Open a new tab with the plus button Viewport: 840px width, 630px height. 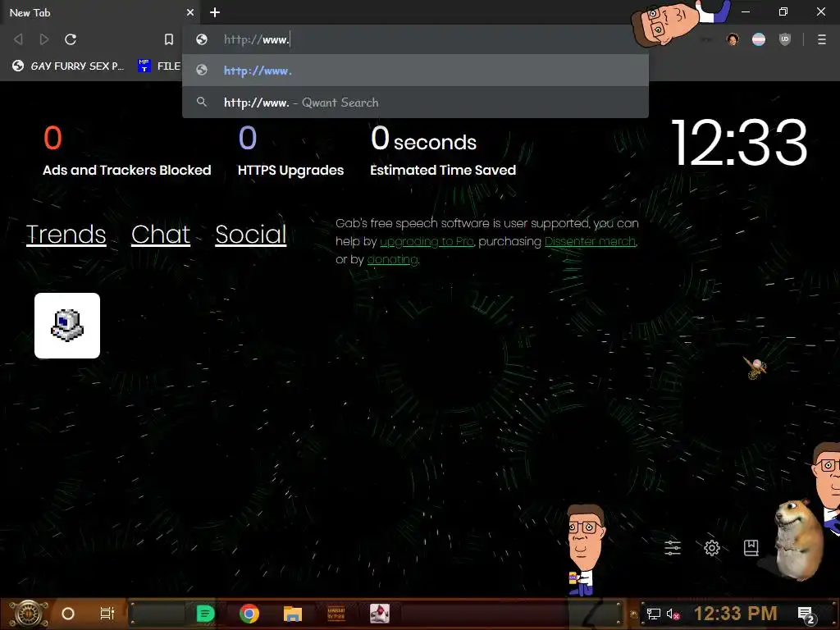tap(215, 12)
